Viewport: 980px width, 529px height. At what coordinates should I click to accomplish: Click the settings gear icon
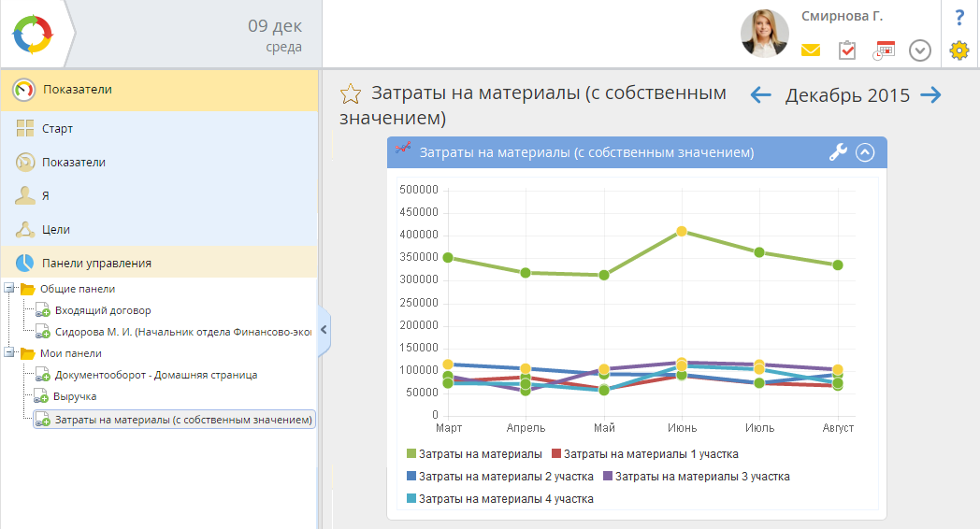click(959, 50)
